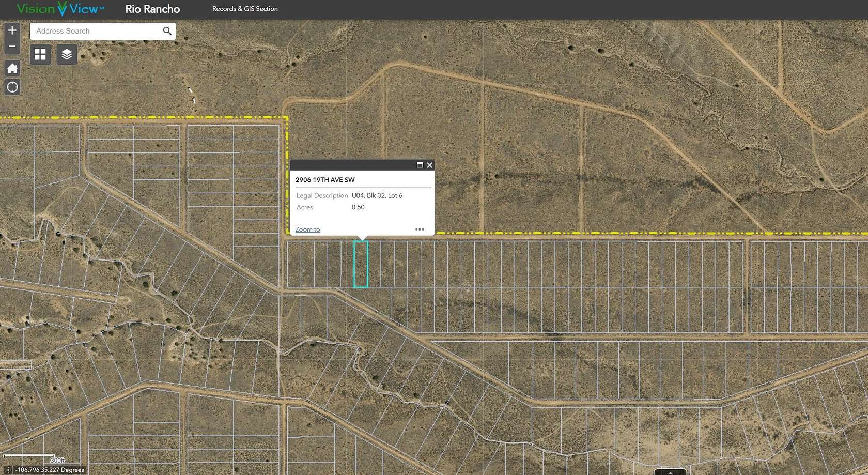Click the Address Search input field
This screenshot has height=475, width=868.
point(93,31)
